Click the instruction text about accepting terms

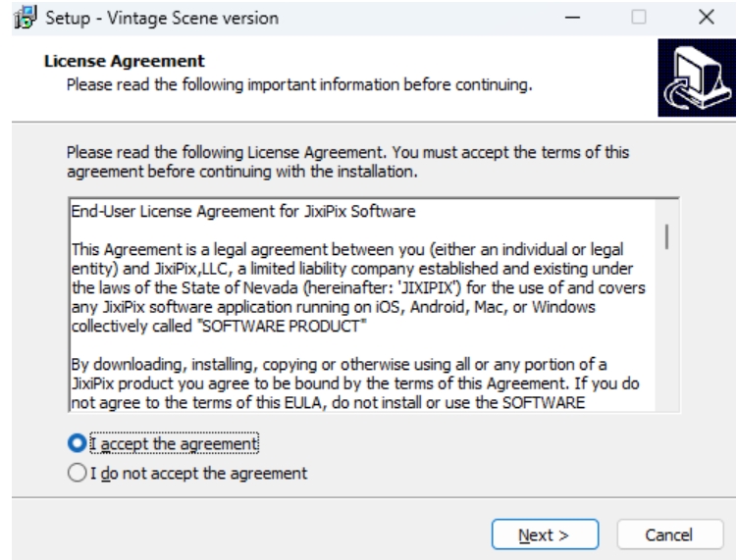point(347,162)
